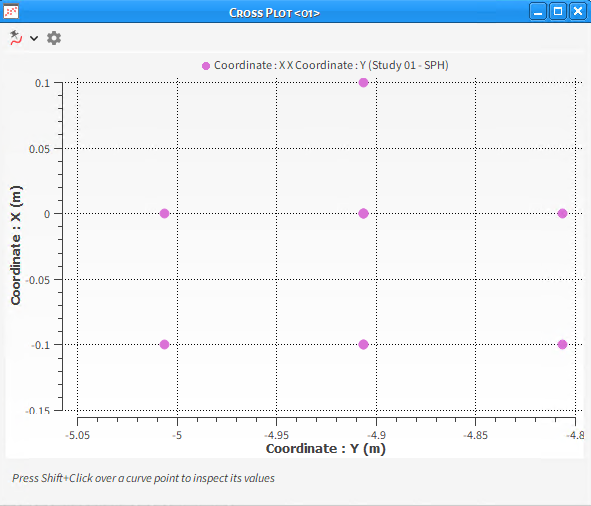Click the '0.05' vertical axis label
The width and height of the screenshot is (591, 506).
(x=40, y=149)
